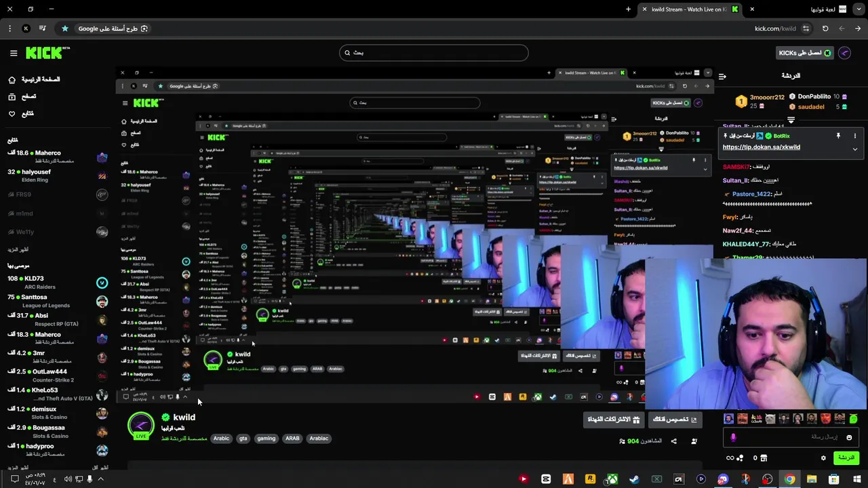This screenshot has width=868, height=488.
Task: Open Chrome media controls icon
Action: pos(43,28)
